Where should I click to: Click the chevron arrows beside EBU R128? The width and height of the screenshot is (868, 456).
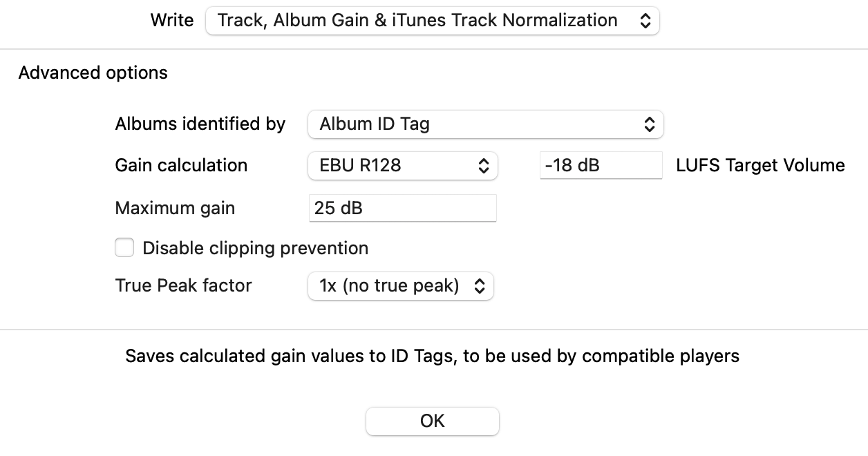[x=484, y=166]
